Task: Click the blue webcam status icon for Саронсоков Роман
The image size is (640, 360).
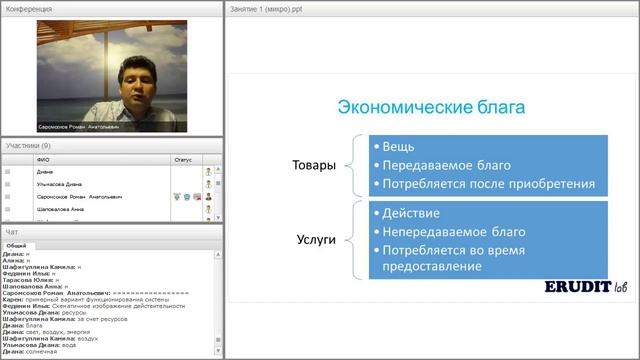Action: [187, 197]
